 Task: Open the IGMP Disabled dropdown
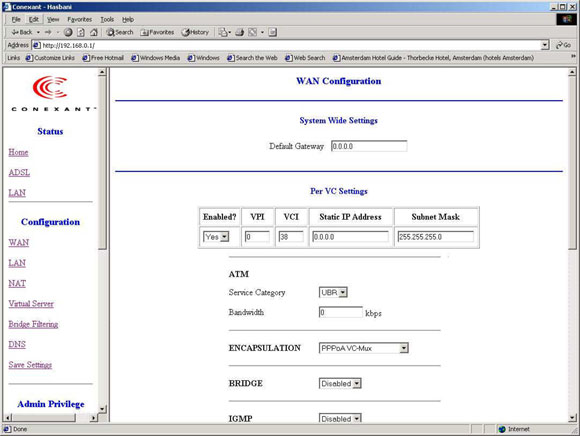coord(340,418)
